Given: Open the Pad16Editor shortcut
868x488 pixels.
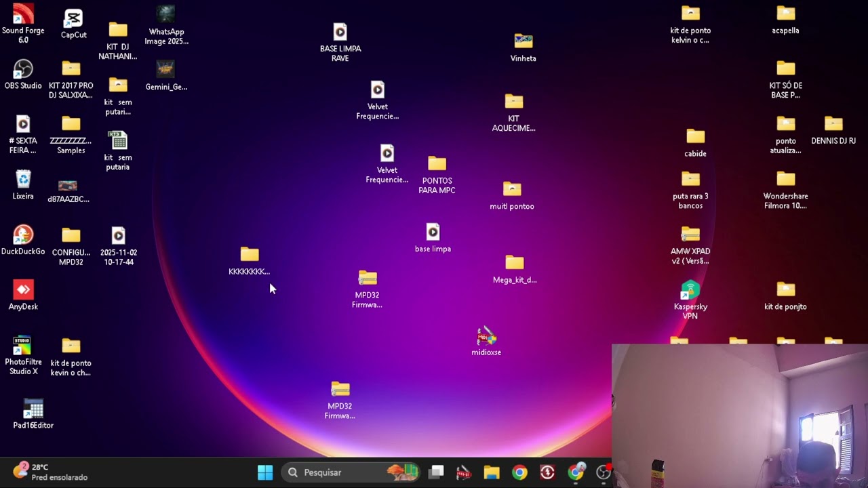Looking at the screenshot, I should (33, 414).
